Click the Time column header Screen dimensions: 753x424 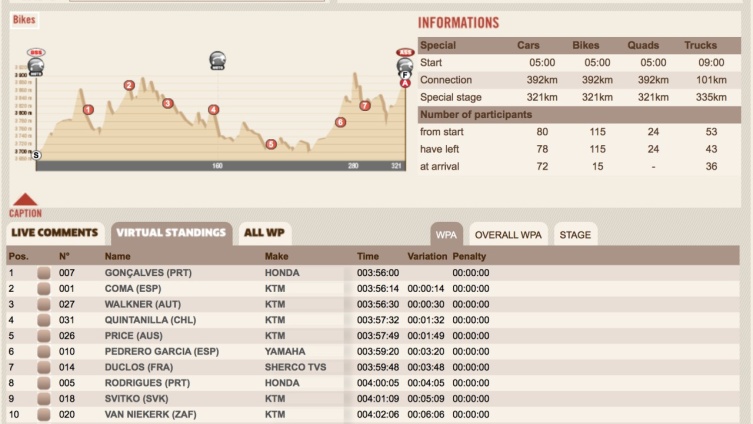point(368,256)
